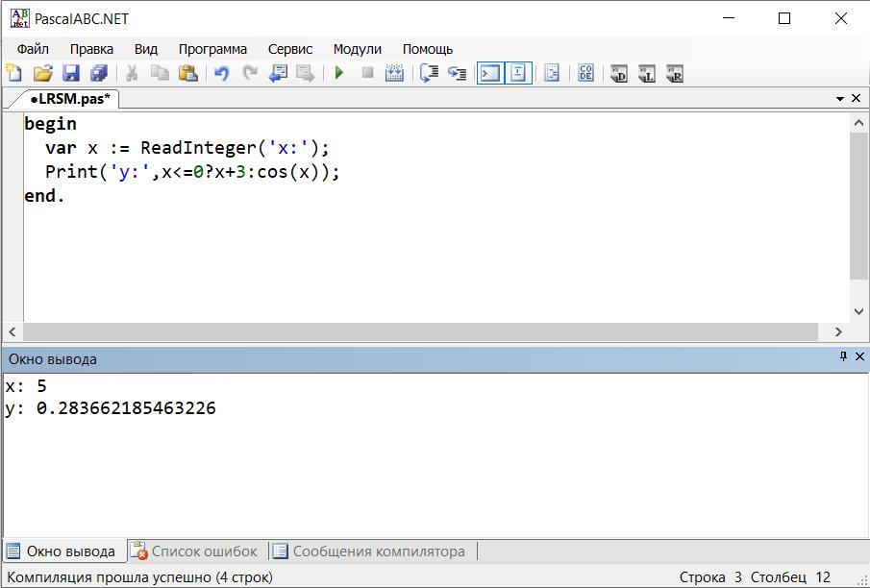Step over with the debug step icon
Viewport: 870px width, 588px height.
point(429,73)
